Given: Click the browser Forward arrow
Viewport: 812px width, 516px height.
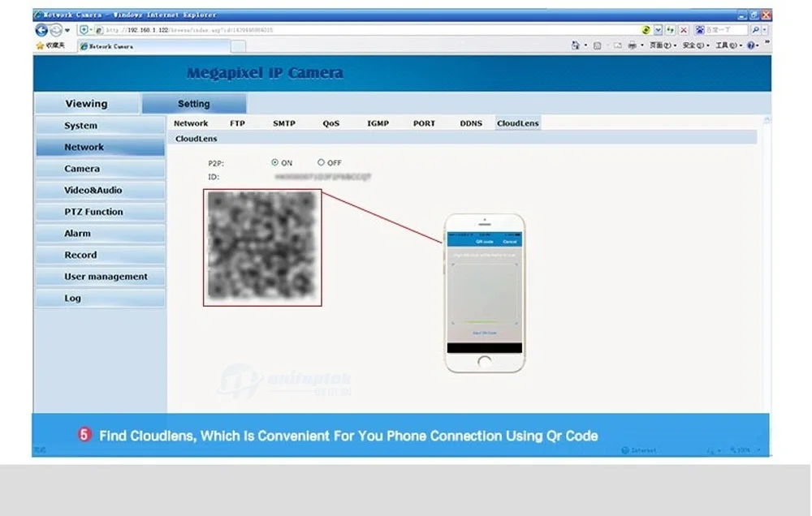Looking at the screenshot, I should pyautogui.click(x=56, y=30).
